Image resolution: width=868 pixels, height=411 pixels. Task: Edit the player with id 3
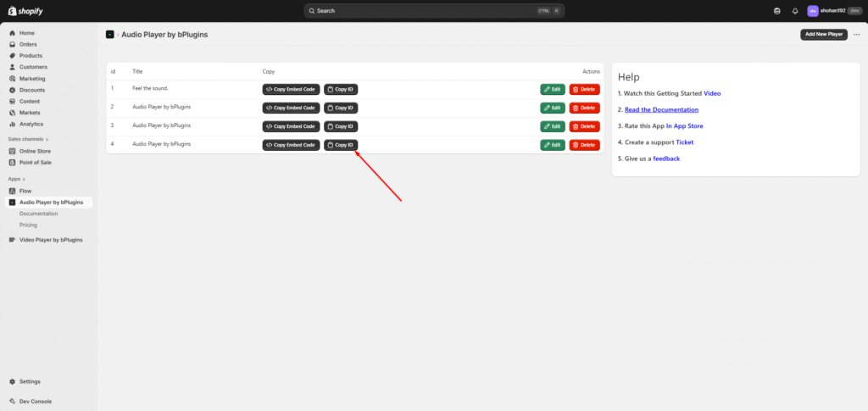[552, 126]
